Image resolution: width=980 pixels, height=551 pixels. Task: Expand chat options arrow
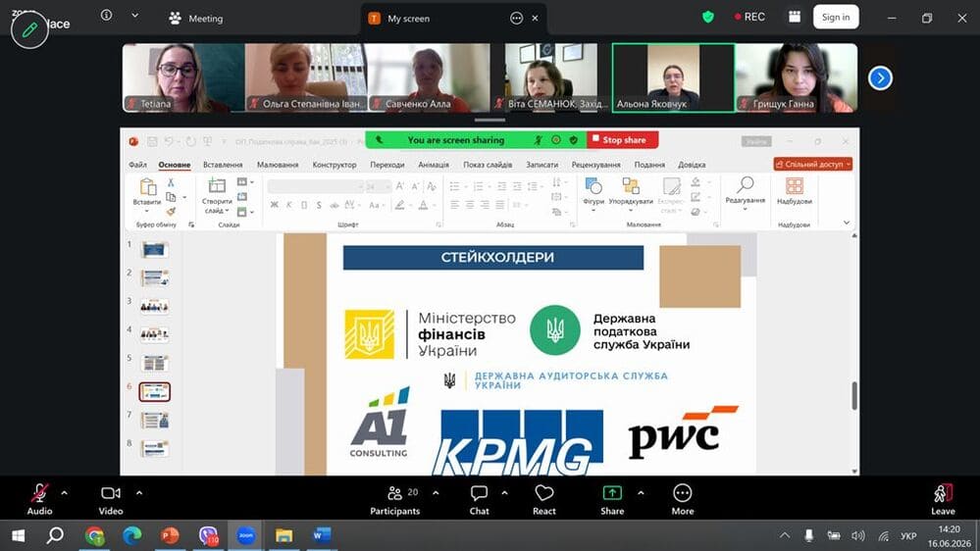504,493
